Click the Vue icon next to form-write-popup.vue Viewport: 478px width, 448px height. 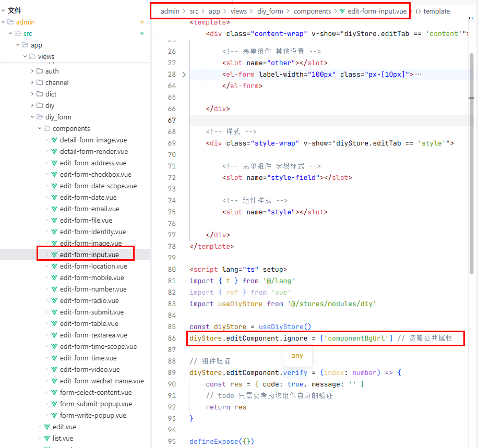tap(54, 416)
